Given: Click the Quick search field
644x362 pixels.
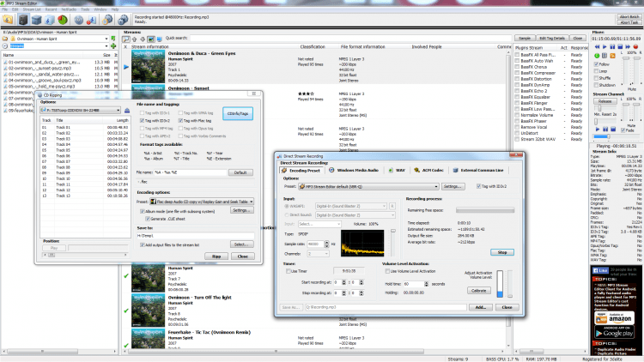Looking at the screenshot, I should [x=349, y=38].
